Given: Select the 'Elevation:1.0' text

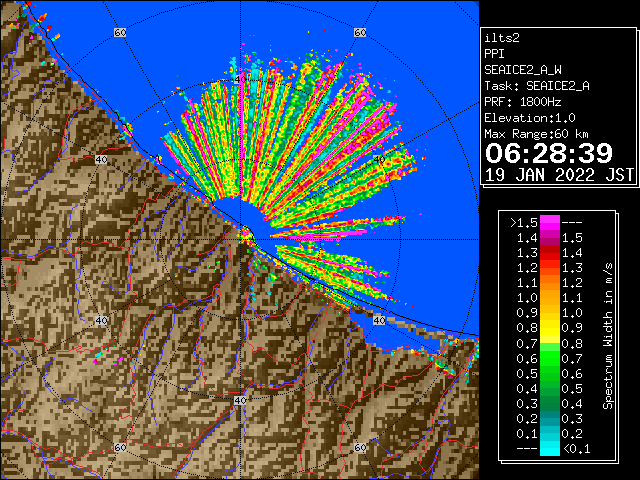Looking at the screenshot, I should 530,118.
